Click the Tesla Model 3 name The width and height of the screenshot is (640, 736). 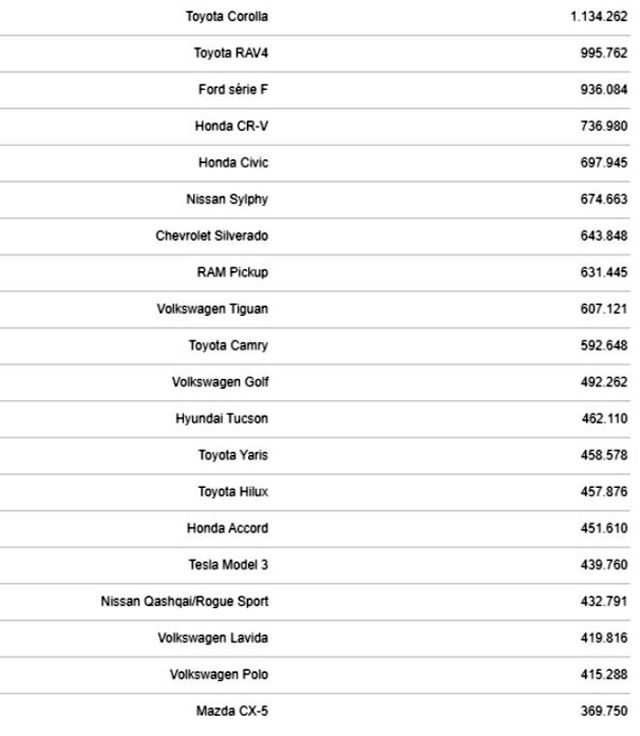[228, 565]
